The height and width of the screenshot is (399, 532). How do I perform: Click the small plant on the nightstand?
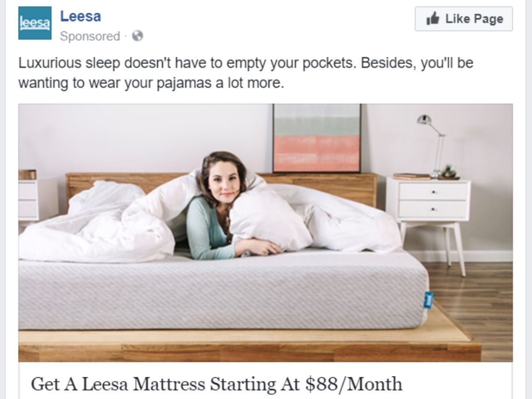449,172
